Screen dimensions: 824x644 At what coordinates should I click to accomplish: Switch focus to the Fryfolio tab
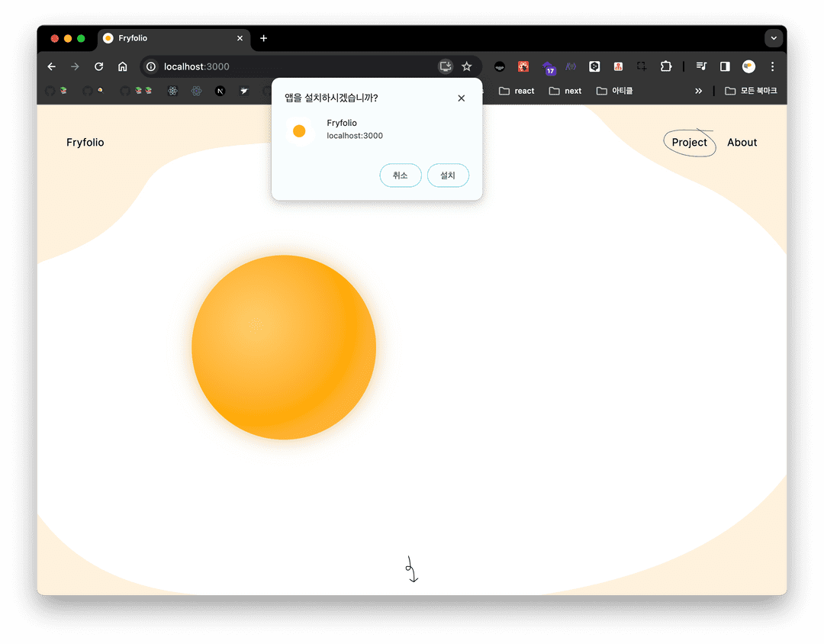click(x=153, y=38)
